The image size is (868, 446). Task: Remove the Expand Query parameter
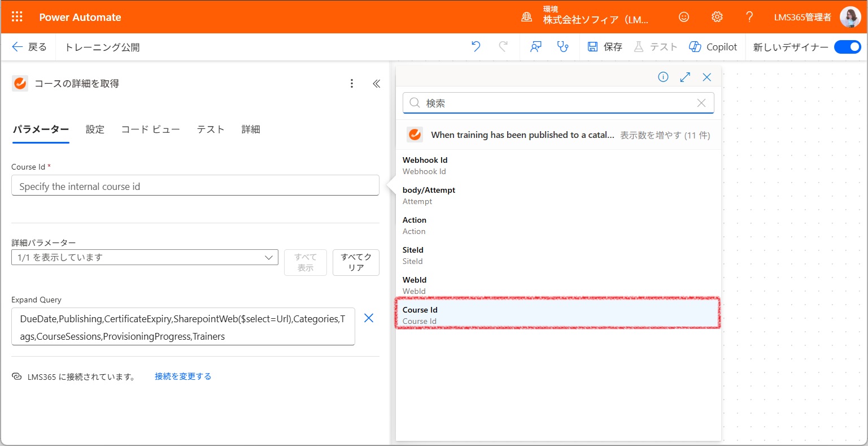(x=369, y=318)
